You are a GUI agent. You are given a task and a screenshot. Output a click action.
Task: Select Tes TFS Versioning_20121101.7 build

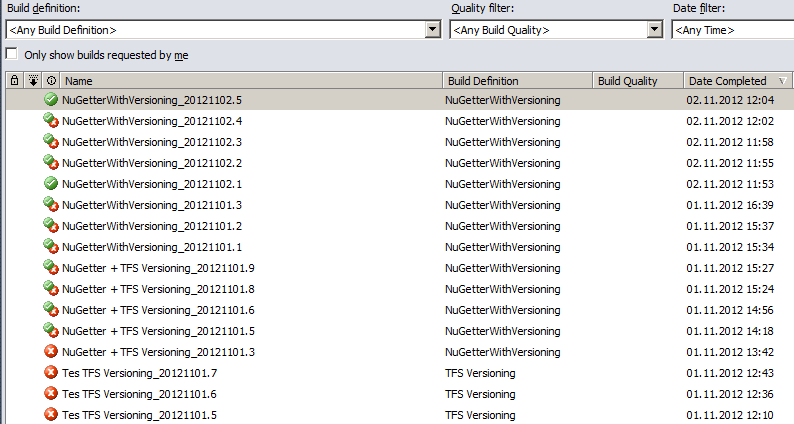(139, 373)
